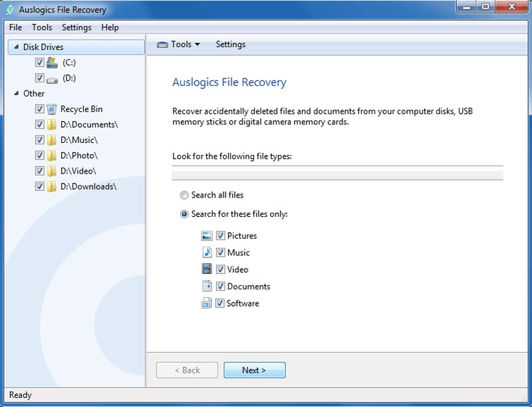Image resolution: width=532 pixels, height=407 pixels.
Task: Click the gray file types bar
Action: pyautogui.click(x=337, y=176)
